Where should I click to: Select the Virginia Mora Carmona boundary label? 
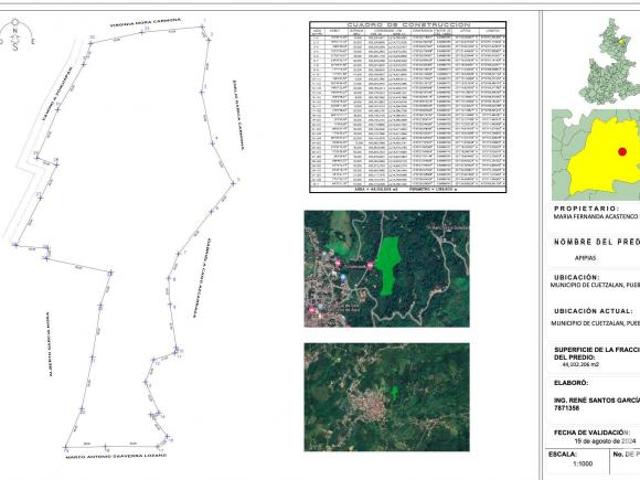tap(146, 23)
